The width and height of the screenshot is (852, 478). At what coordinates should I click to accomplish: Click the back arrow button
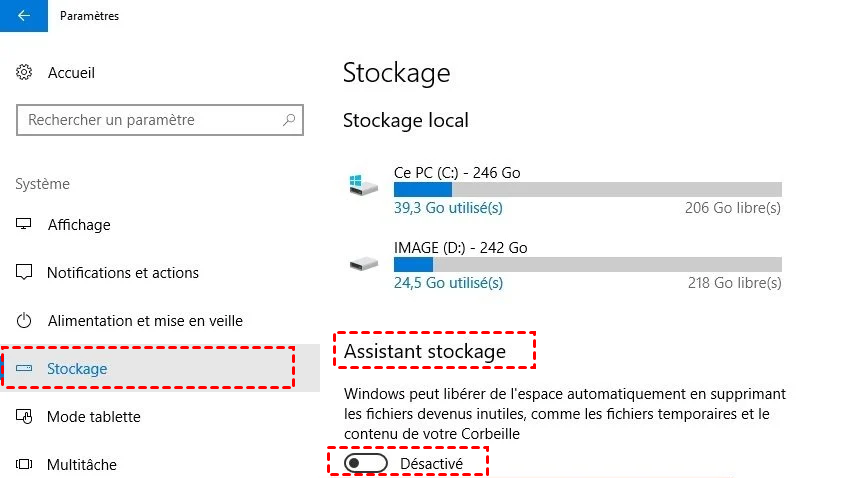coord(24,16)
